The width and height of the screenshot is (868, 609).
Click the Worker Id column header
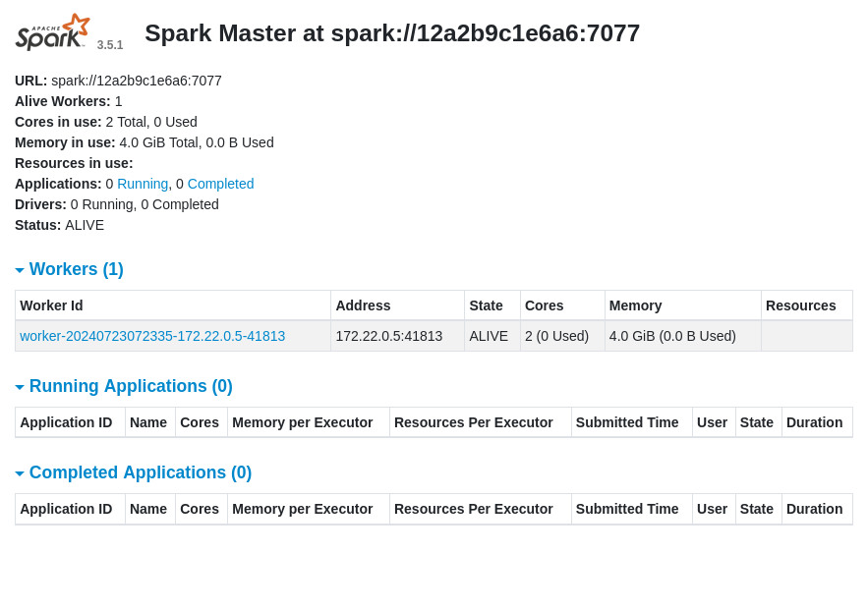point(51,305)
